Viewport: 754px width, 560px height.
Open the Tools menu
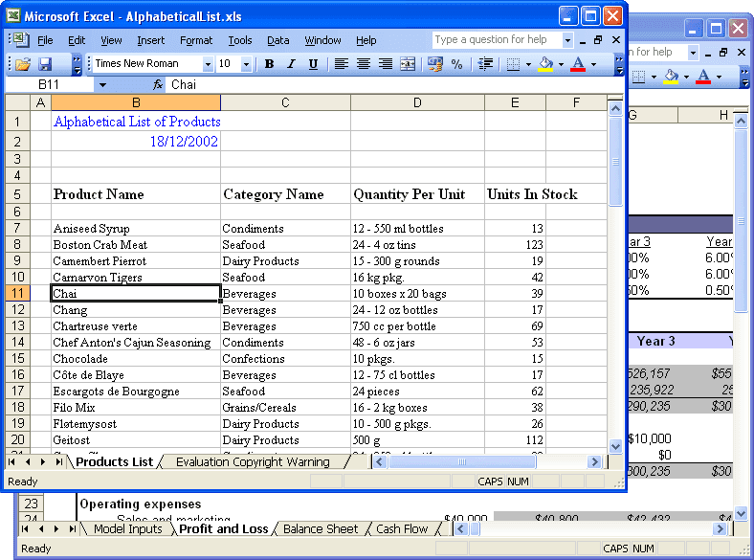(240, 40)
